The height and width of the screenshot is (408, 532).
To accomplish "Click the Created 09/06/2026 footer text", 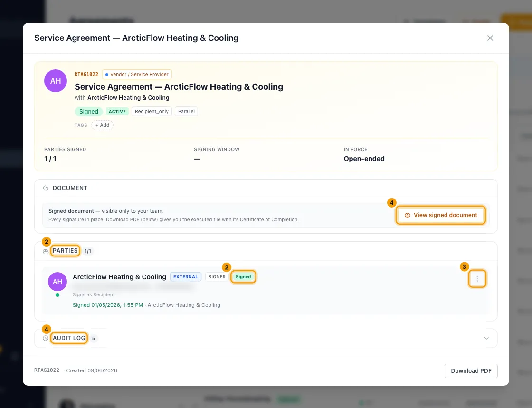I will click(92, 370).
